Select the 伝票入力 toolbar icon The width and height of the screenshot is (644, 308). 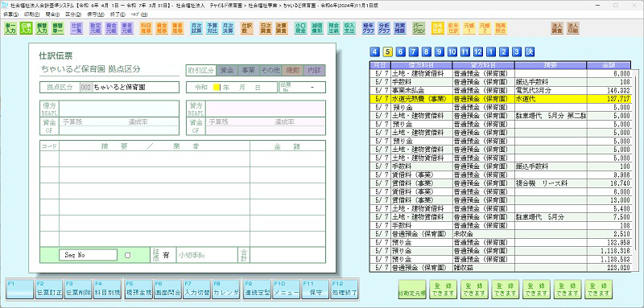coord(27,28)
